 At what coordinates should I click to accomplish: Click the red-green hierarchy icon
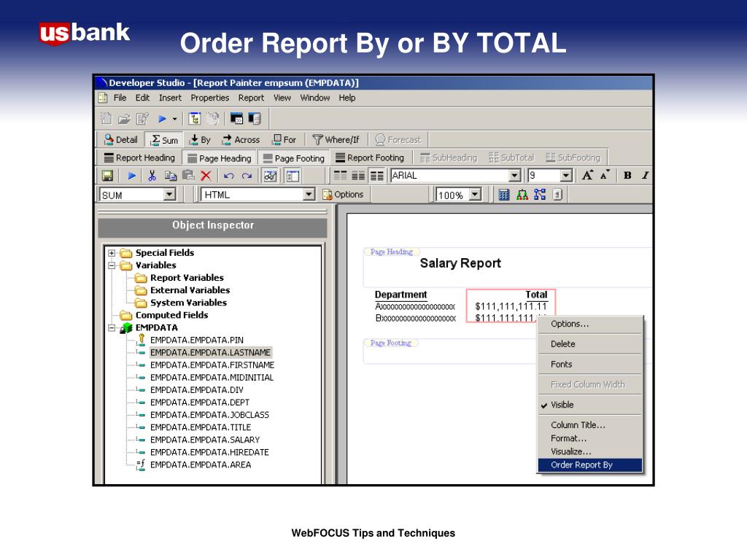[522, 195]
